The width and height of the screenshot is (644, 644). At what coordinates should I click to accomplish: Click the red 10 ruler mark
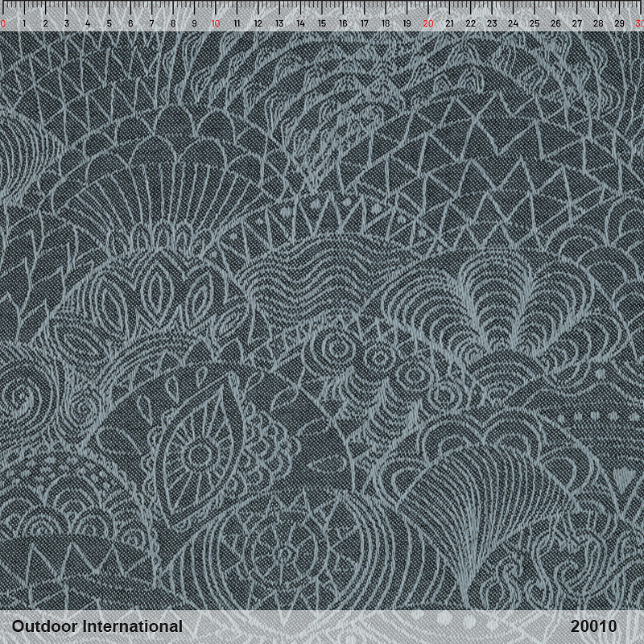click(215, 23)
